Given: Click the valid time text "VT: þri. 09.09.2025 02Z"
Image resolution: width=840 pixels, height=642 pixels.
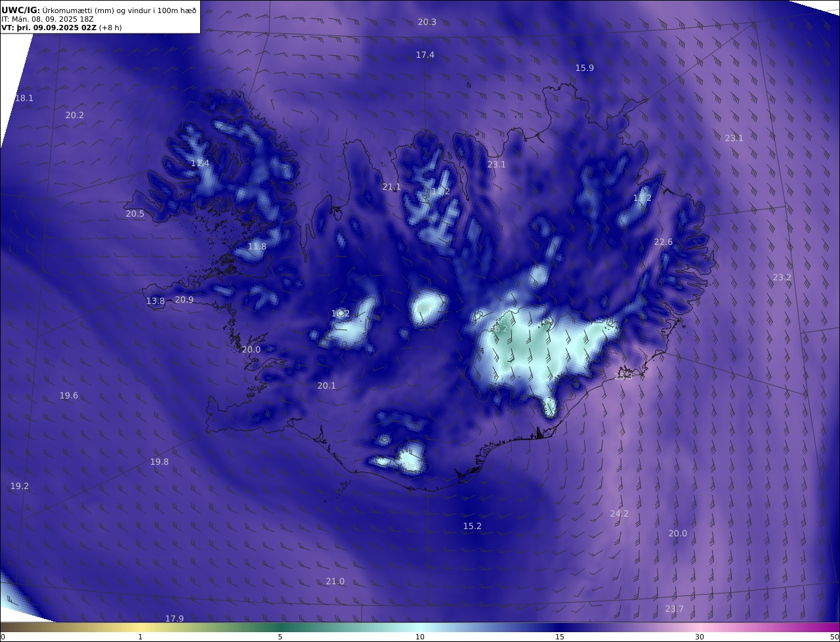Looking at the screenshot, I should pos(49,28).
